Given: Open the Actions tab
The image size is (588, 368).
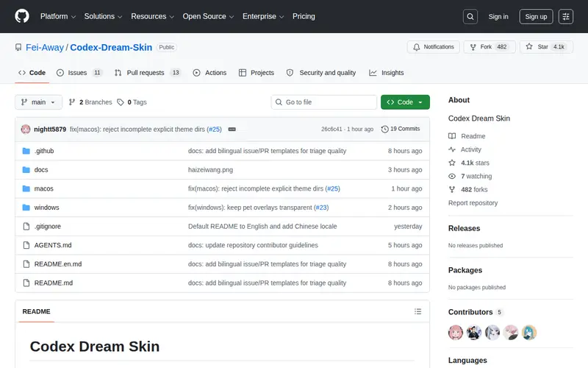Looking at the screenshot, I should (209, 73).
